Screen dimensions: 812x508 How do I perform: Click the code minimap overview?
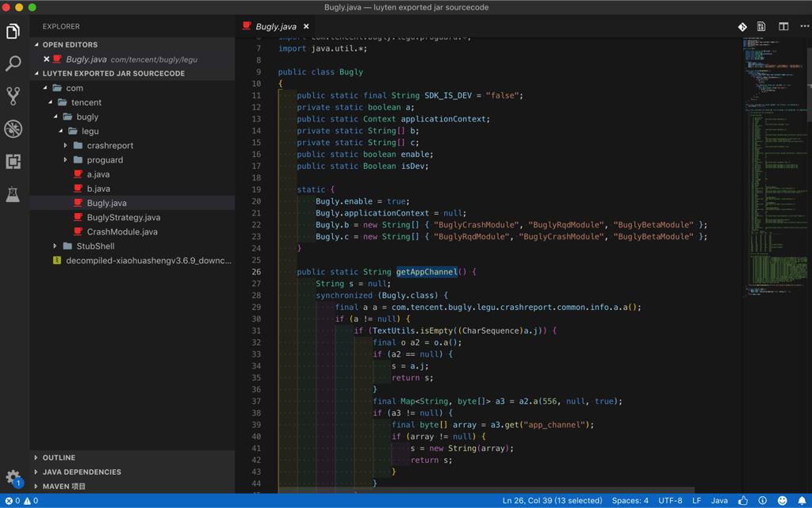click(773, 159)
